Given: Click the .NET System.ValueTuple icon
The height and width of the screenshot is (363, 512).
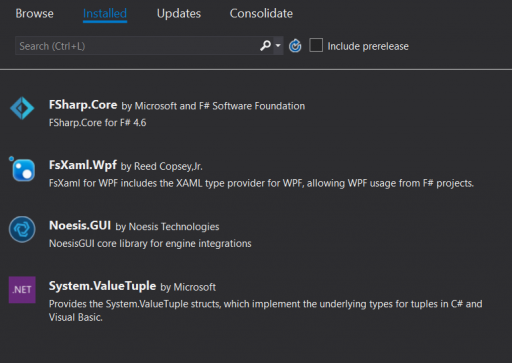Looking at the screenshot, I should 22,290.
